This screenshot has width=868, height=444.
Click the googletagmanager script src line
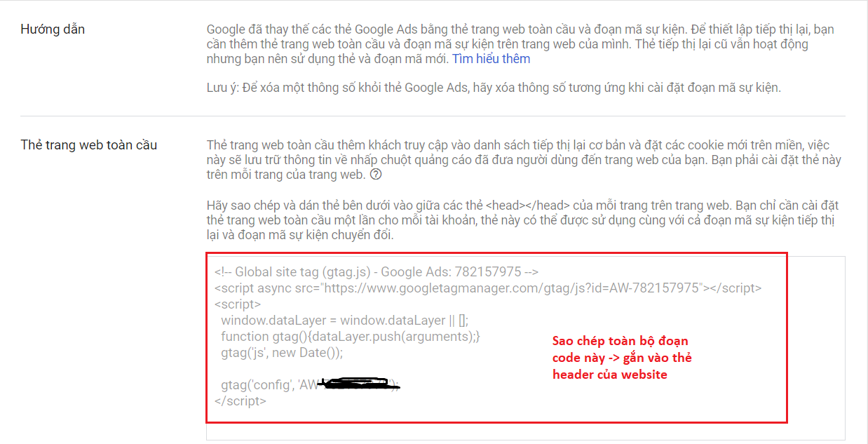click(x=488, y=288)
